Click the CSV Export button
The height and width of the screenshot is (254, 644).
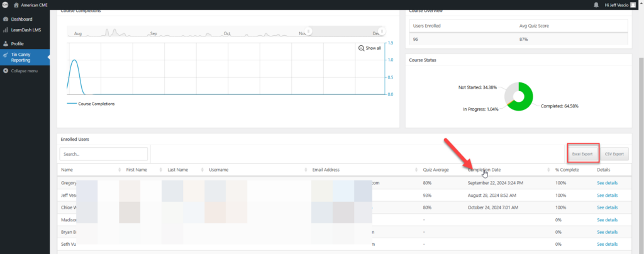coord(614,154)
